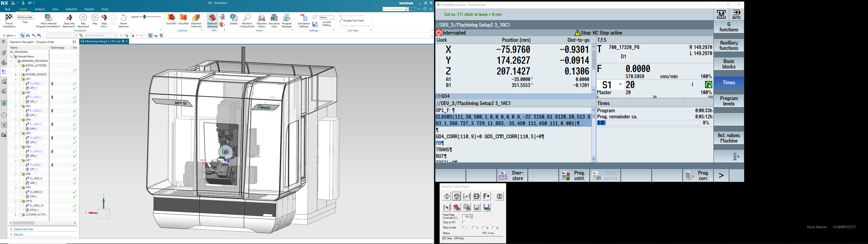Expand the FIXTURE_OFFSETS tree node
Image resolution: width=868 pixels, height=244 pixels.
click(x=16, y=75)
